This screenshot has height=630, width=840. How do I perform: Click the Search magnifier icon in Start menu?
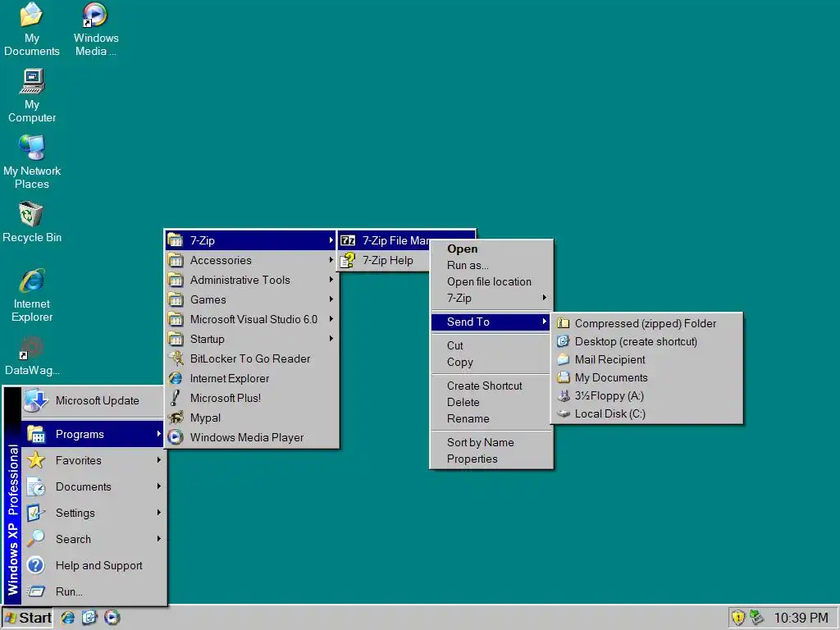[x=36, y=539]
